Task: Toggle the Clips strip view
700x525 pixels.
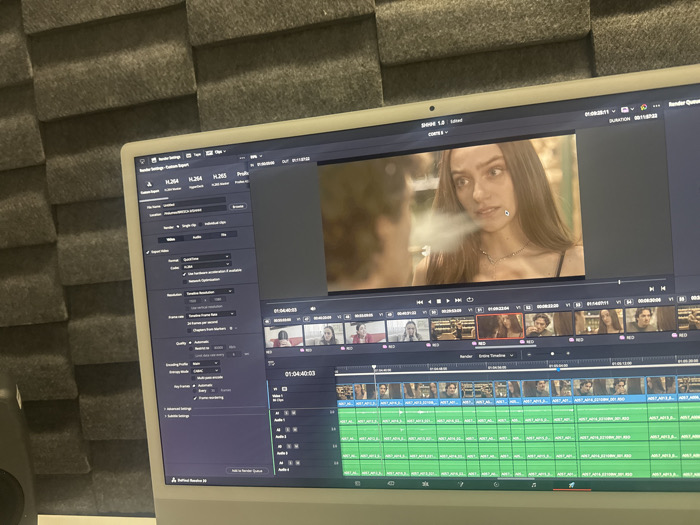Action: [215, 152]
